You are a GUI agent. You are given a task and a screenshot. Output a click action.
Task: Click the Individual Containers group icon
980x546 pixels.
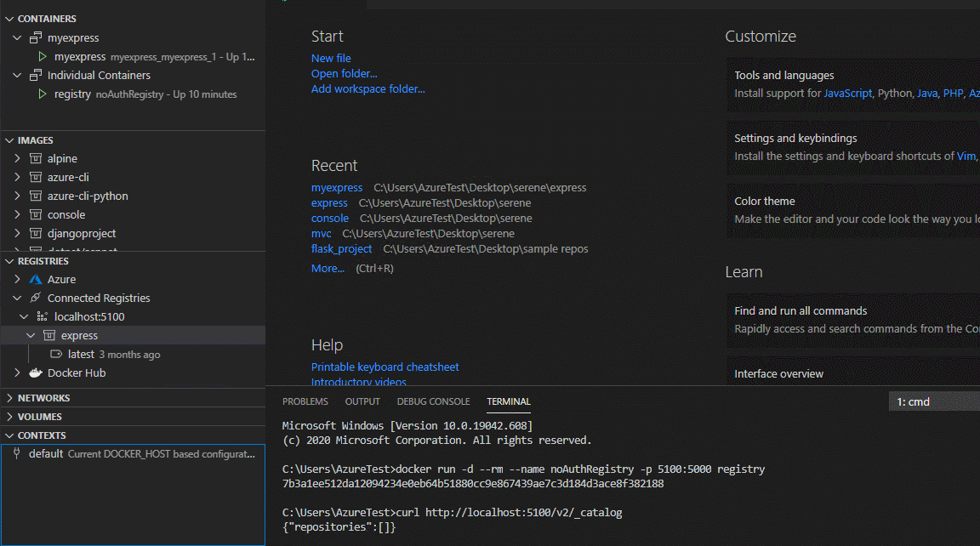pos(36,75)
